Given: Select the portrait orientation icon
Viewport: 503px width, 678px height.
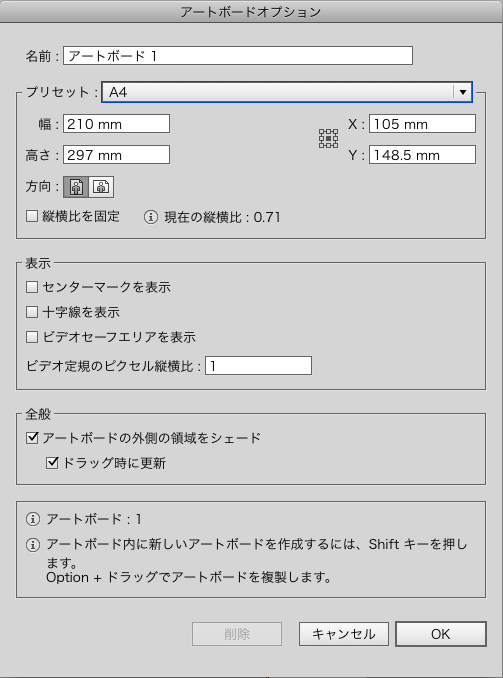Looking at the screenshot, I should [76, 187].
